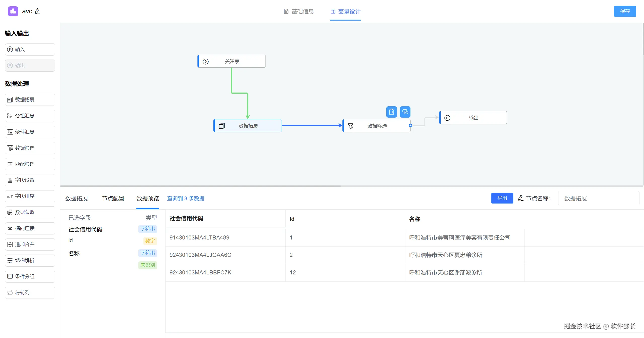644x338 pixels.
Task: Click the pencil icon beside avc title
Action: (37, 11)
